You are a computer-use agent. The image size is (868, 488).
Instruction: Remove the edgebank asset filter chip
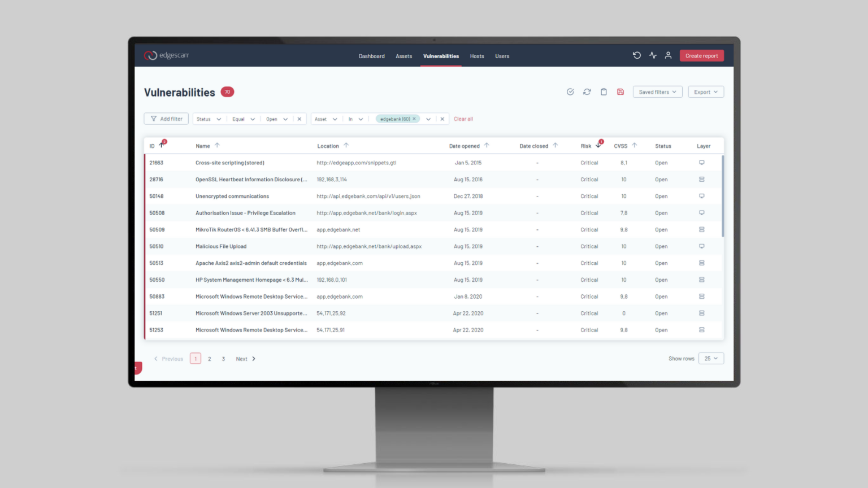pyautogui.click(x=414, y=119)
